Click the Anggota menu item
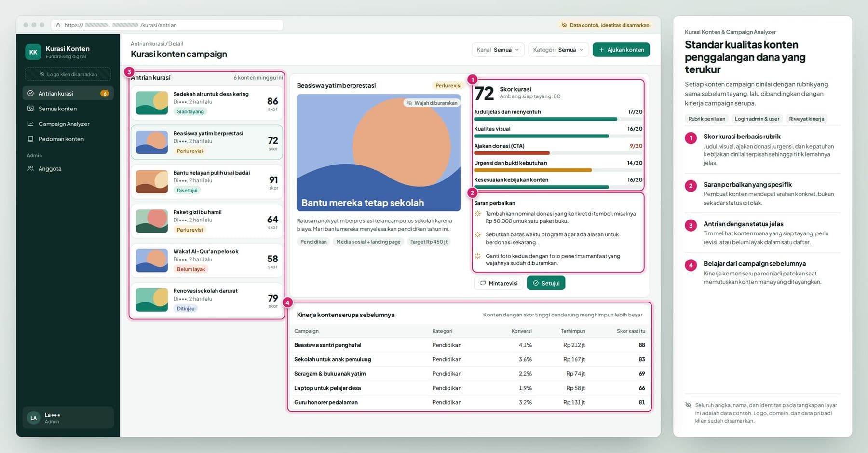The image size is (868, 453). click(x=68, y=169)
